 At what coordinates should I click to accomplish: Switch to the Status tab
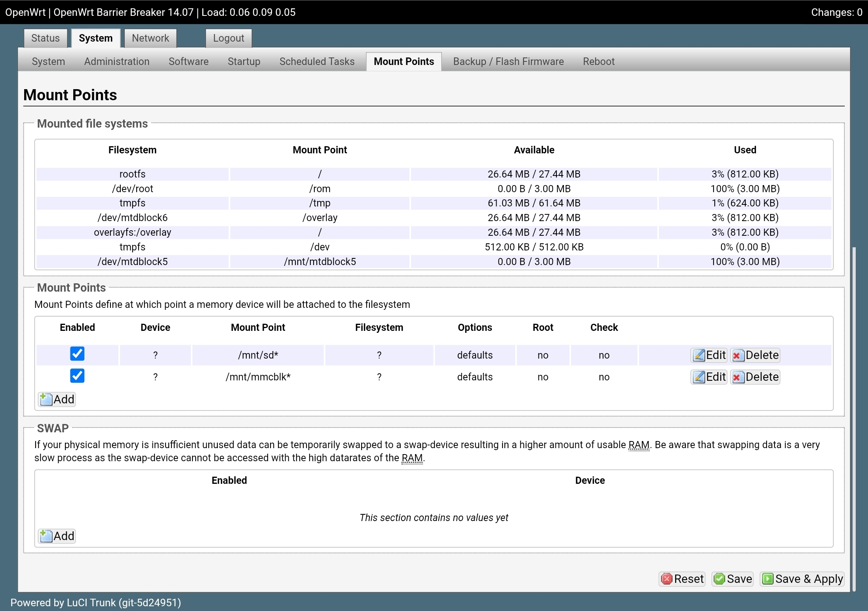46,38
